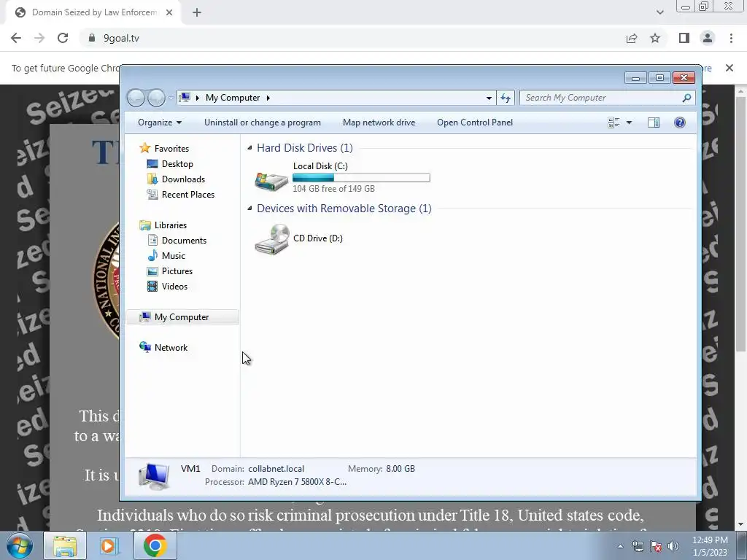747x560 pixels.
Task: Close the Domain Seized tab
Action: coord(169,13)
